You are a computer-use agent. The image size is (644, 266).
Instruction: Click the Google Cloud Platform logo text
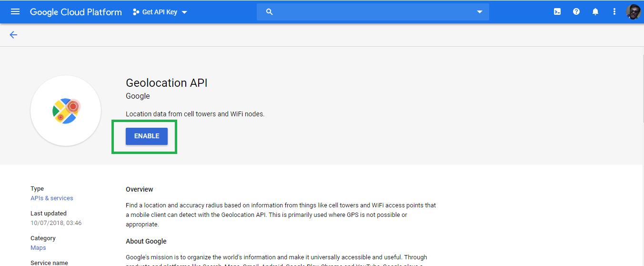(76, 12)
